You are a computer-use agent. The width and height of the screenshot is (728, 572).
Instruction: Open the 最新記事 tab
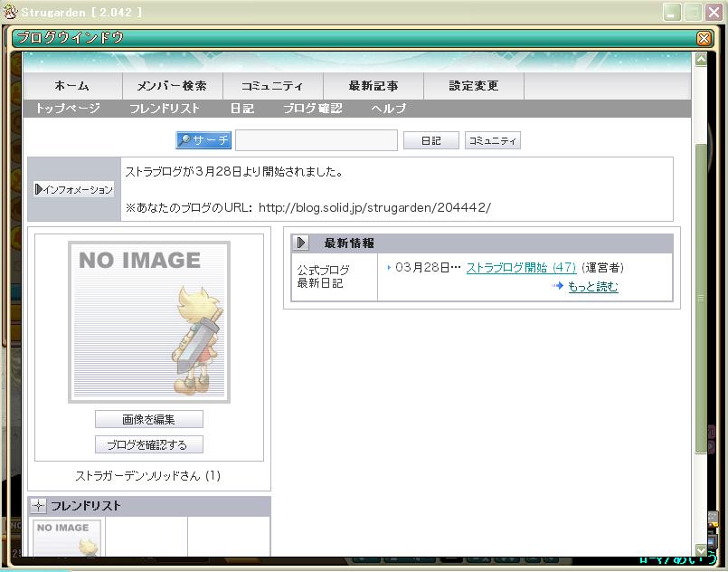[373, 86]
